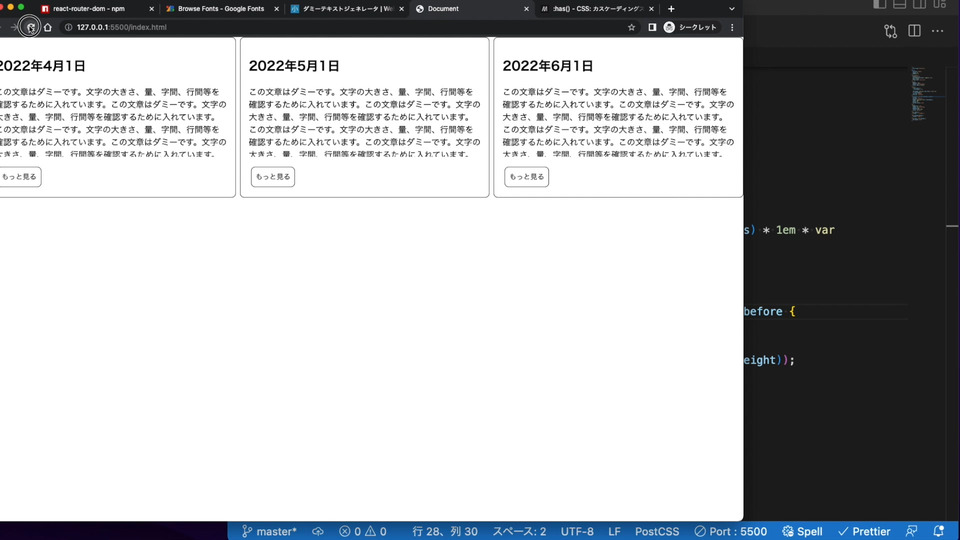Change end of line sequence LF
This screenshot has width=960, height=540.
614,531
